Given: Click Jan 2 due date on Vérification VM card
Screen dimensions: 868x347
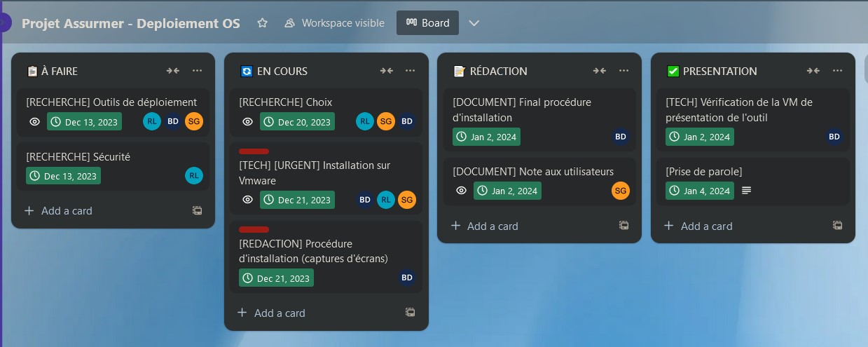Looking at the screenshot, I should 700,137.
